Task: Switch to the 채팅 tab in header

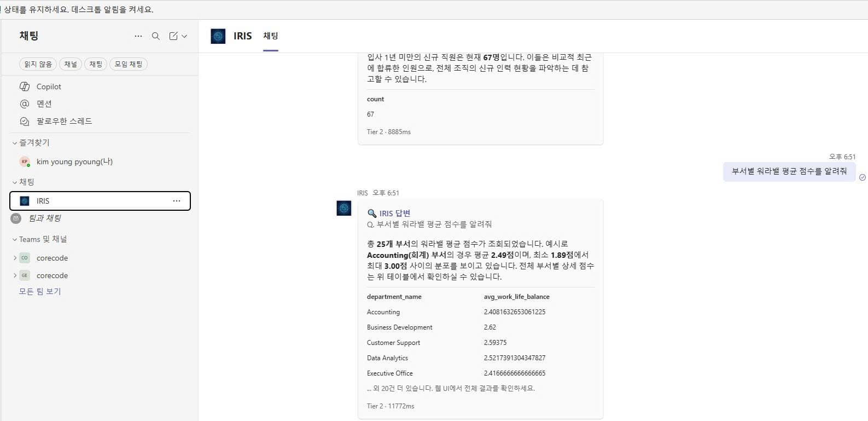Action: pyautogui.click(x=271, y=36)
